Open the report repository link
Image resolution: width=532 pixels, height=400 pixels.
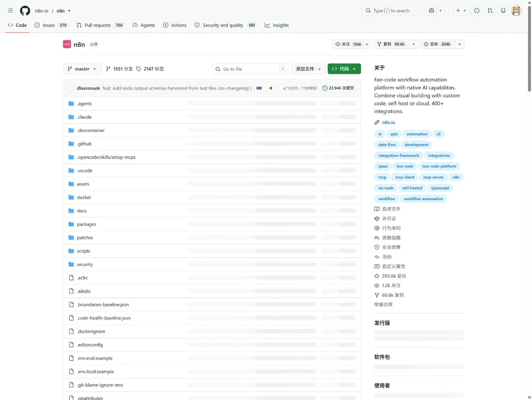click(x=383, y=305)
